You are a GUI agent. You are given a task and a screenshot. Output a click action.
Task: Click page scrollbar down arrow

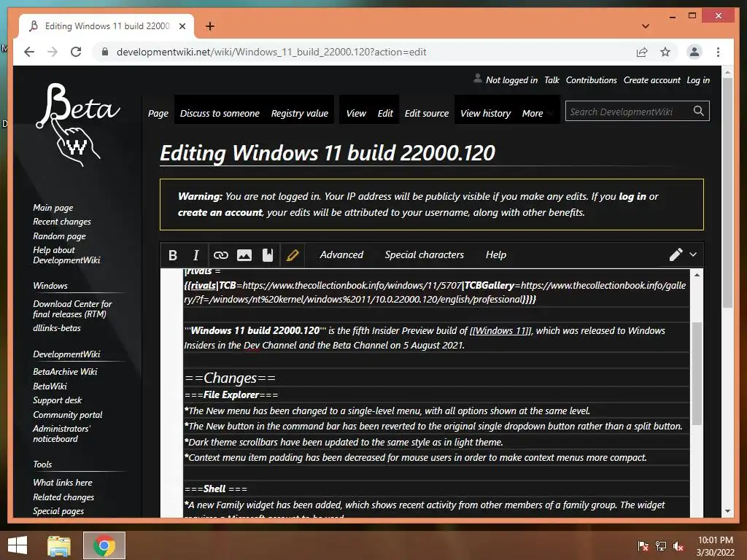click(x=727, y=511)
